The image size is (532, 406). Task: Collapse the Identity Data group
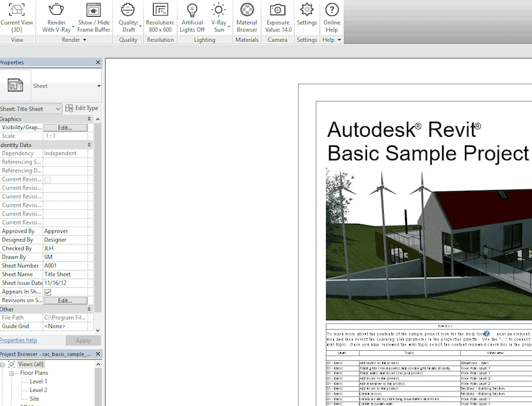(x=89, y=145)
